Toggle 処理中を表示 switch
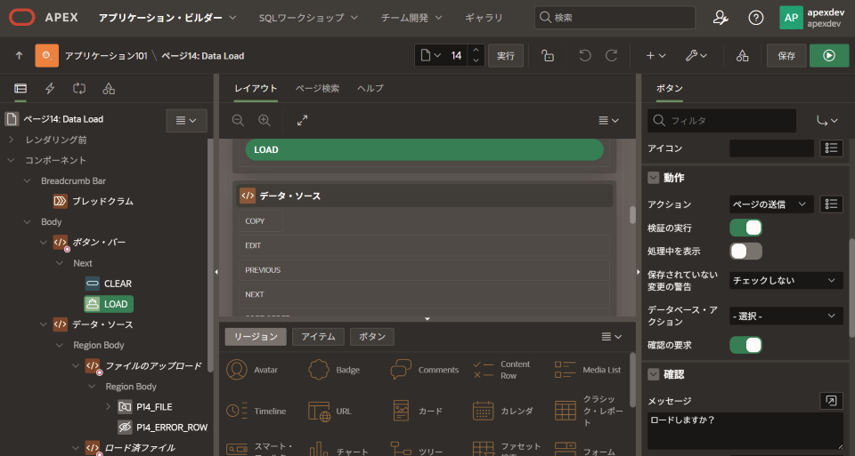The width and height of the screenshot is (855, 456). click(745, 251)
